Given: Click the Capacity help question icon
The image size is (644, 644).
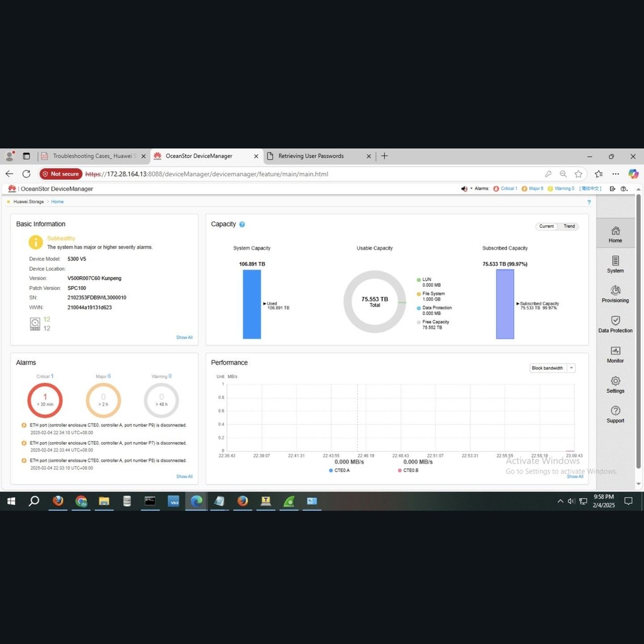Looking at the screenshot, I should coord(242,225).
